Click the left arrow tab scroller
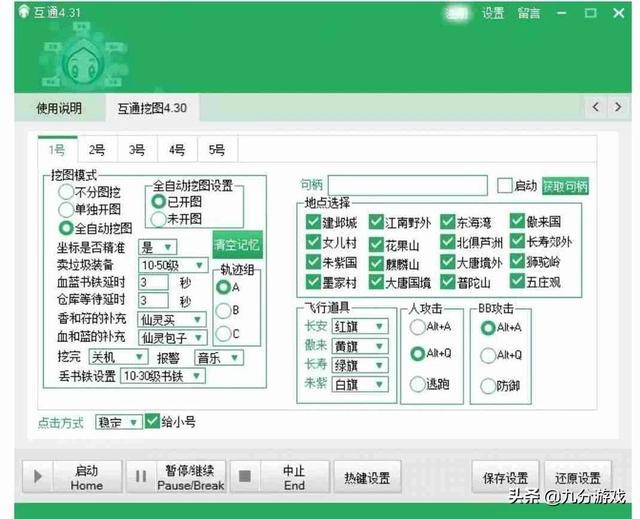 [596, 107]
